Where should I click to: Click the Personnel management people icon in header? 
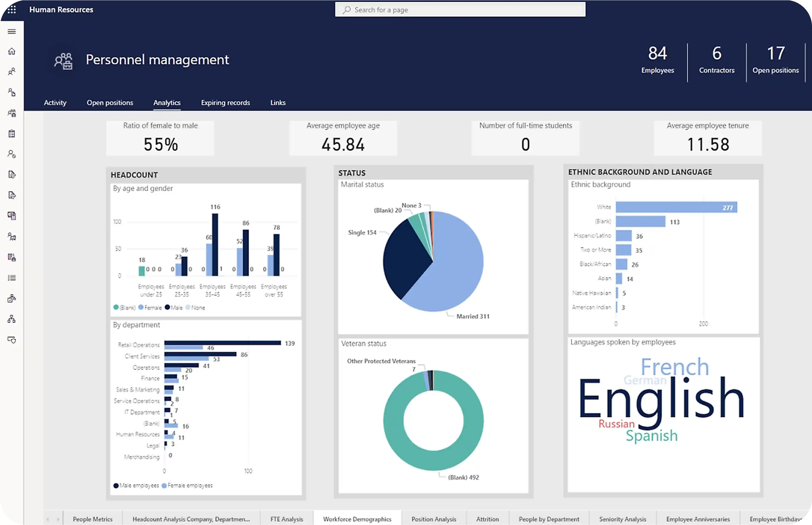tap(64, 61)
